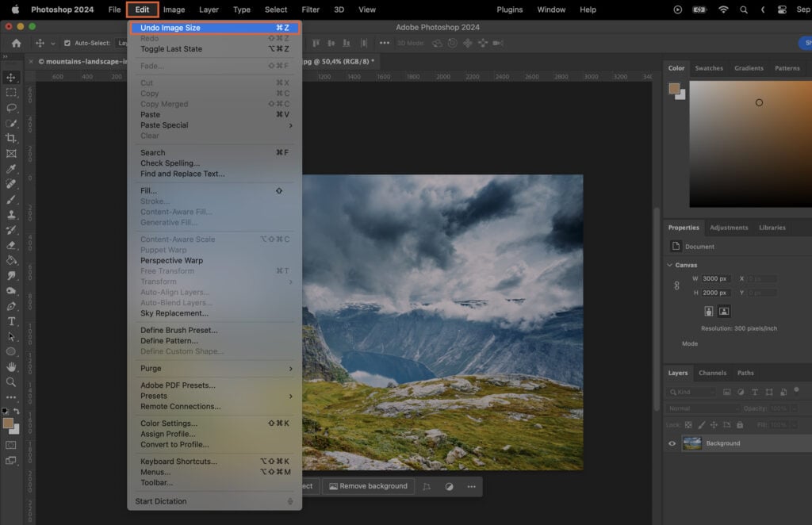
Task: Open the layer blend mode dropdown showing Normal
Action: click(x=703, y=409)
